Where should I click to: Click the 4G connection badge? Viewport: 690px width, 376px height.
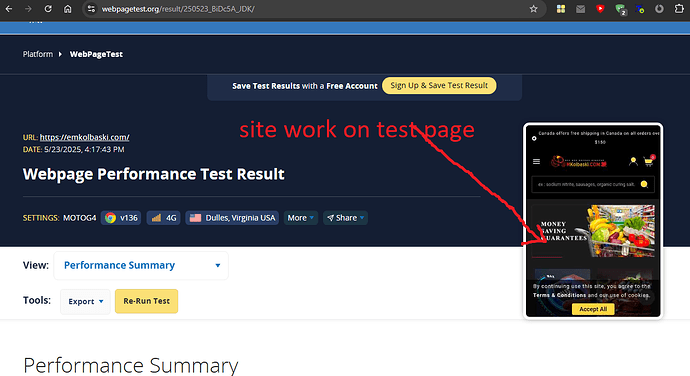[x=164, y=218]
